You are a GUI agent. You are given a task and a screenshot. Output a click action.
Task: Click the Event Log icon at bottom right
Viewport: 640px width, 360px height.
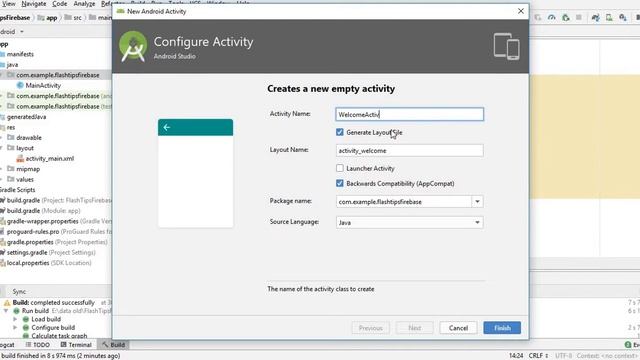pos(628,345)
